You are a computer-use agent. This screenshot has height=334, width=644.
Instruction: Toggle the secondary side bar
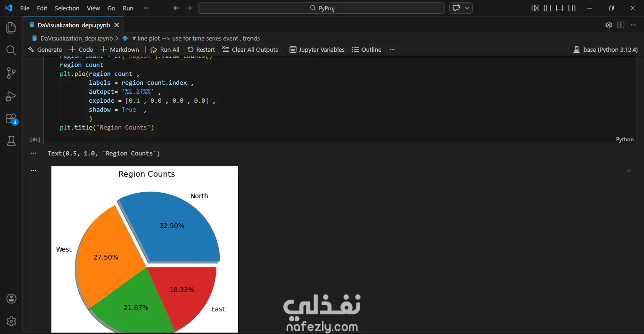[572, 8]
